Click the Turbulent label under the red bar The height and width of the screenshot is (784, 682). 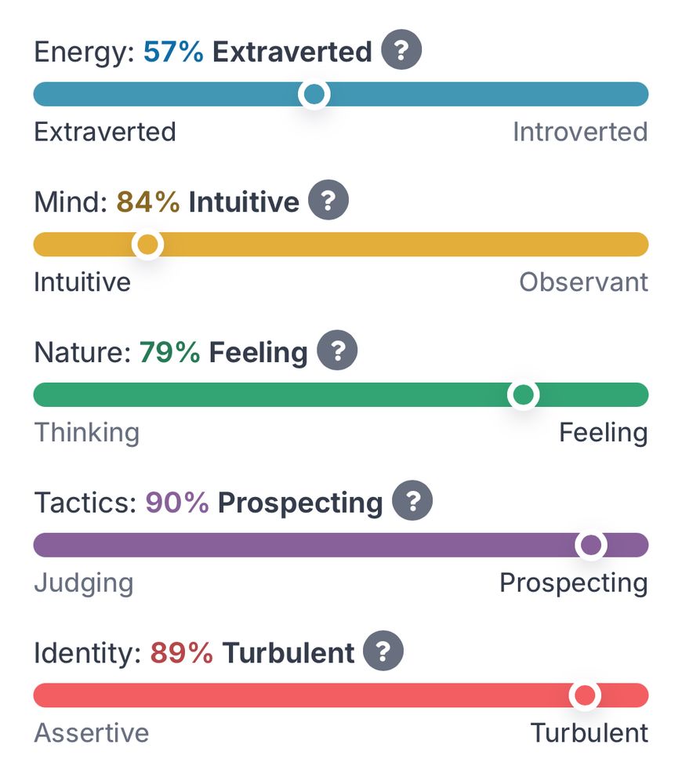[x=589, y=733]
